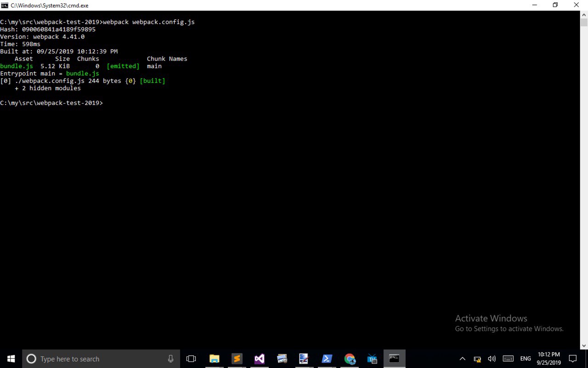The image size is (588, 368).
Task: Minimize the cmd.exe window
Action: 534,5
